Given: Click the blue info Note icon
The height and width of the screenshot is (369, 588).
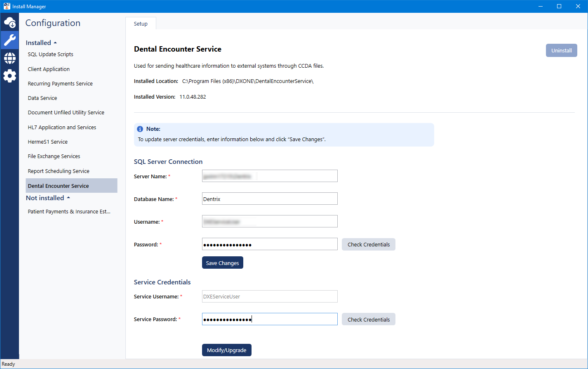Looking at the screenshot, I should click(x=140, y=129).
